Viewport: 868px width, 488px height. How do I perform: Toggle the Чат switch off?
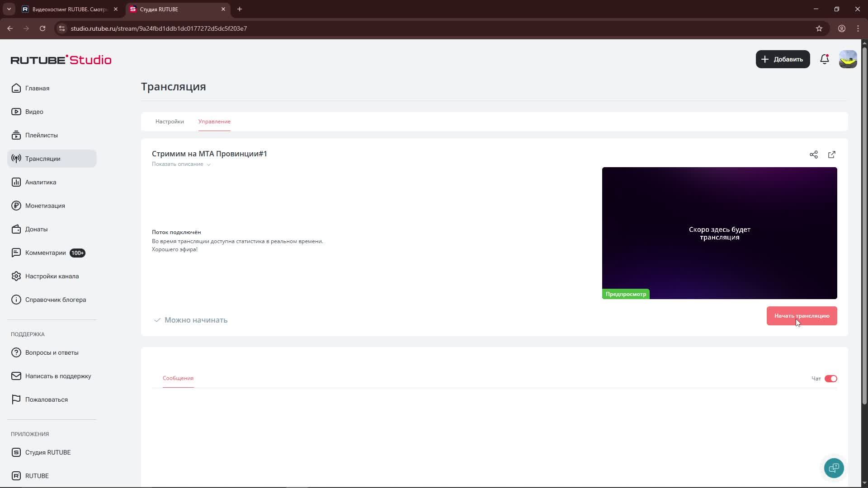[831, 379]
